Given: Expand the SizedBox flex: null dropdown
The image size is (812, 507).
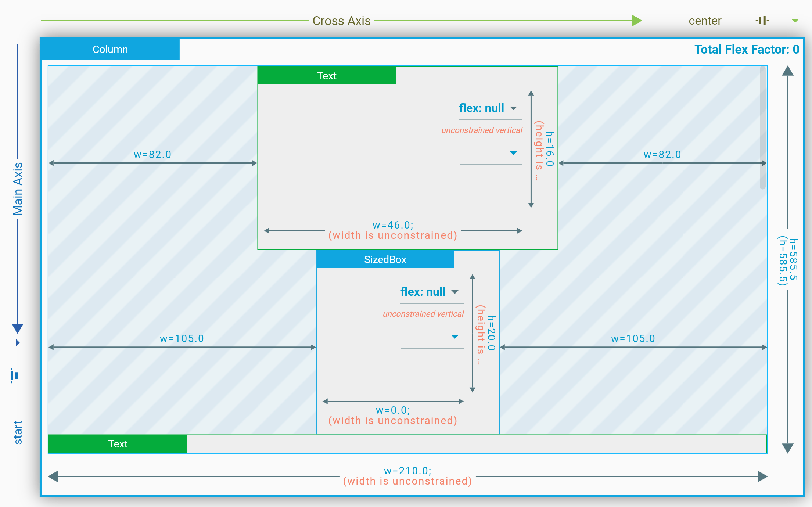Looking at the screenshot, I should point(455,292).
